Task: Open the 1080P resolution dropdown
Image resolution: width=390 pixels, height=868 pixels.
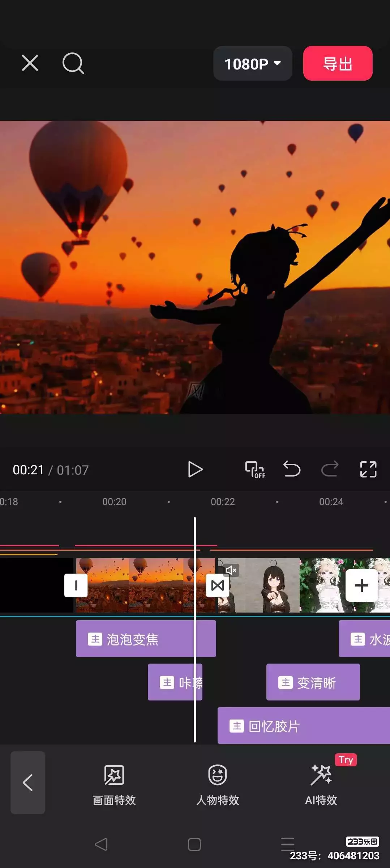Action: point(253,63)
